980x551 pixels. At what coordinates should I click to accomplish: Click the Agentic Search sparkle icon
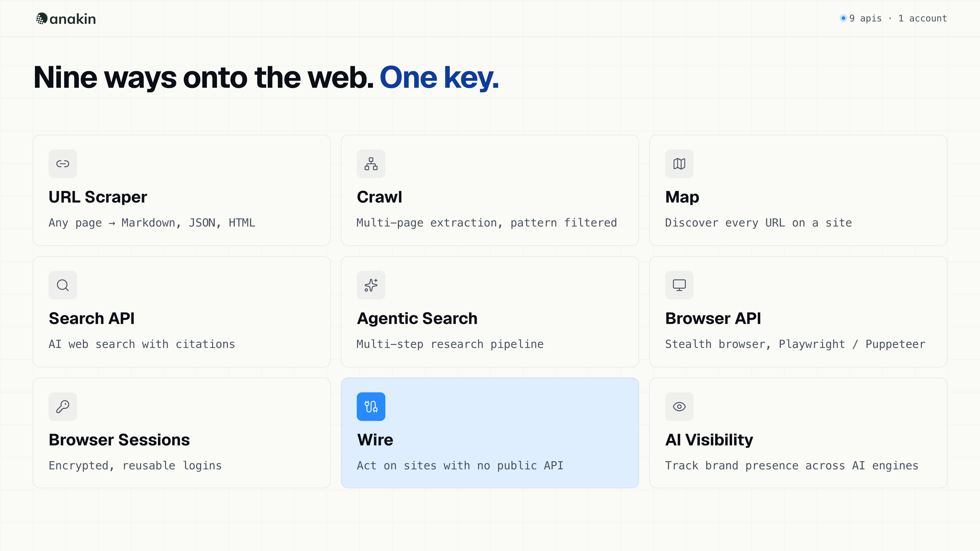371,285
